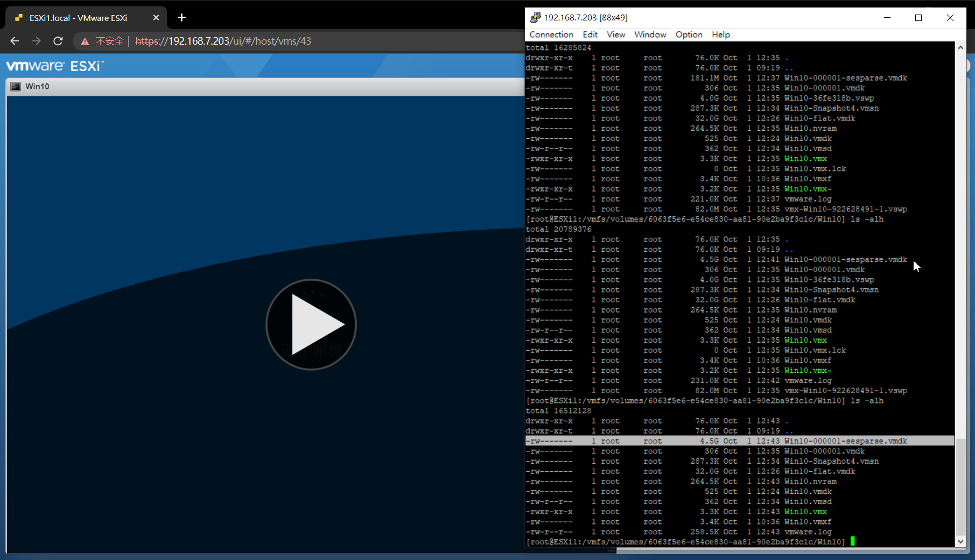Click the 192.168.7.203 [88x49] title text
Viewport: 975px width, 560px height.
585,18
